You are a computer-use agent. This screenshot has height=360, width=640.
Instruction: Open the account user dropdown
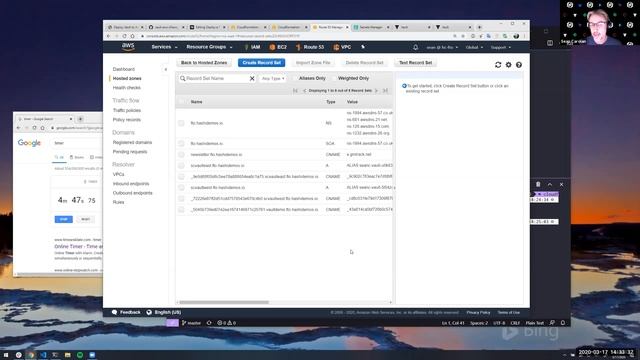(x=442, y=47)
